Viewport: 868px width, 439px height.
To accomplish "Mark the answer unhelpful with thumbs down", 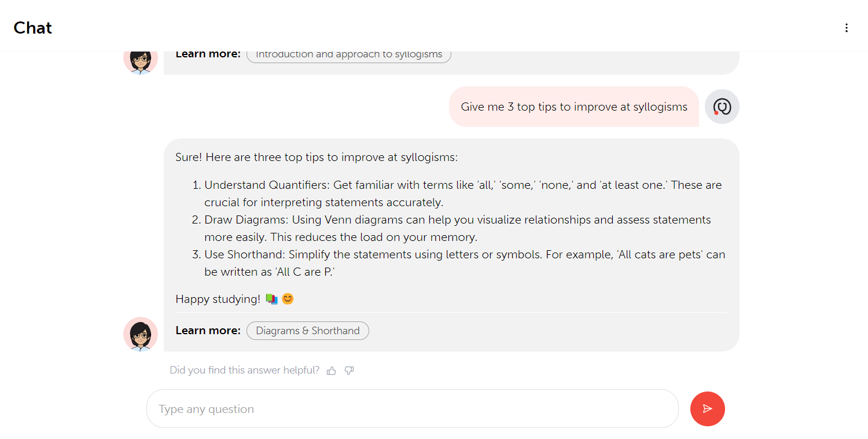I will coord(349,371).
